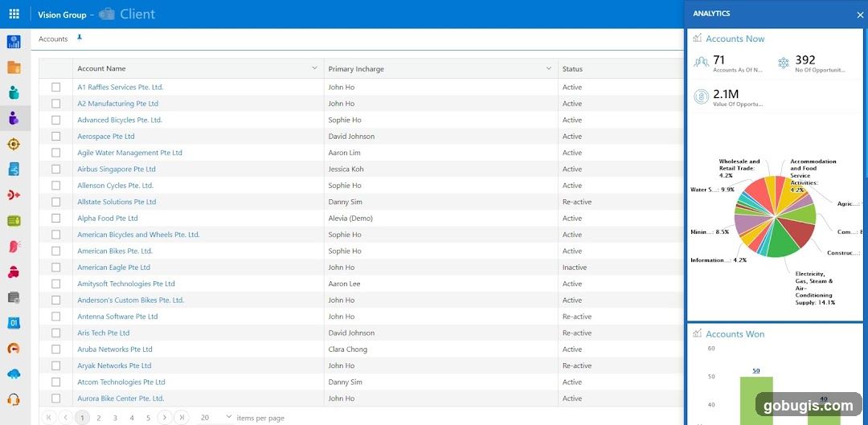The image size is (868, 425).
Task: Open the green card sidebar icon
Action: point(14,221)
